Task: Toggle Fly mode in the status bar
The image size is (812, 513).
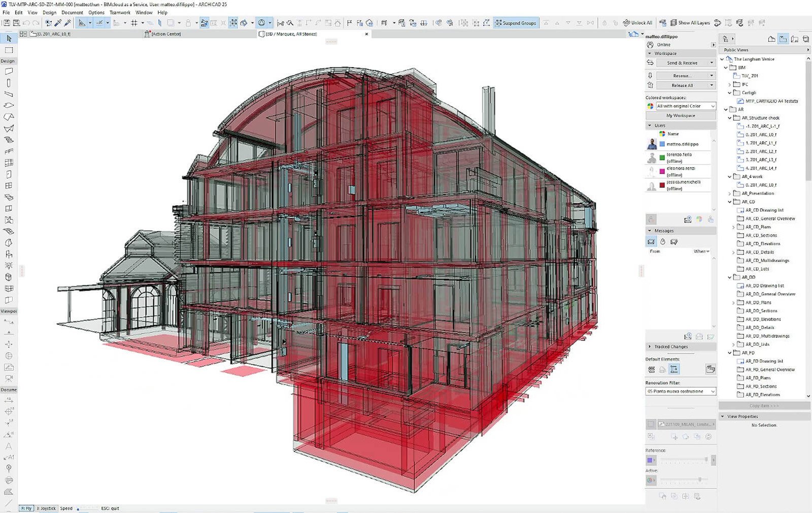Action: 26,508
